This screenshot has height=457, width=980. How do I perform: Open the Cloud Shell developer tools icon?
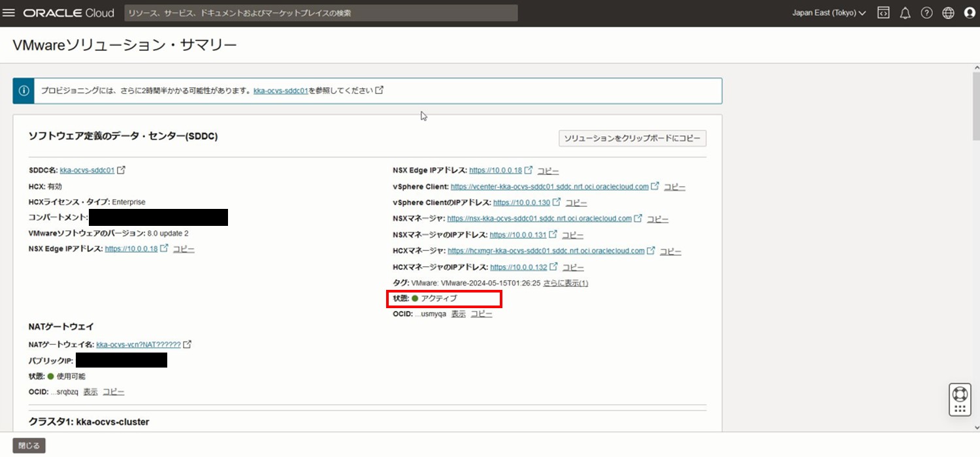tap(883, 13)
